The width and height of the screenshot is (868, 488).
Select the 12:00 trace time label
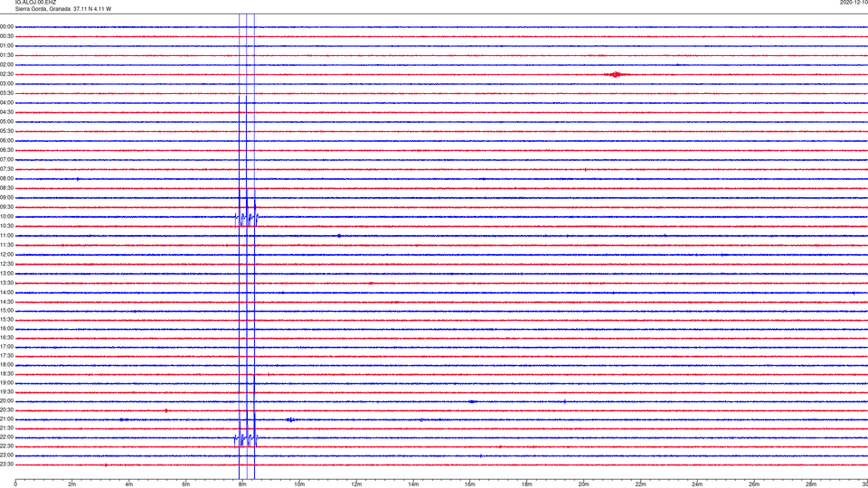6,255
